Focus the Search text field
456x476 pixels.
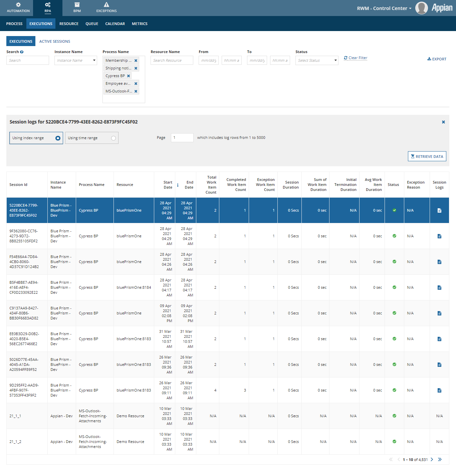point(28,60)
